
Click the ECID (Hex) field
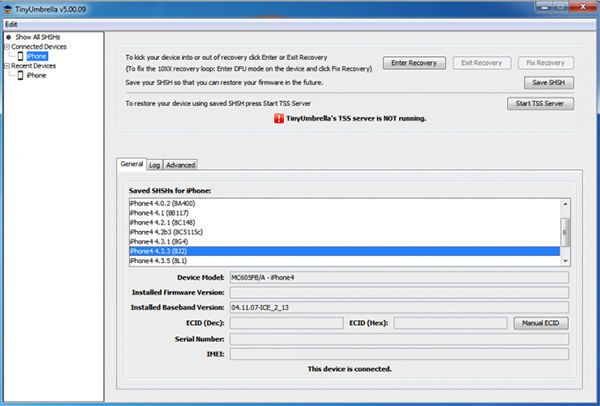click(x=450, y=323)
